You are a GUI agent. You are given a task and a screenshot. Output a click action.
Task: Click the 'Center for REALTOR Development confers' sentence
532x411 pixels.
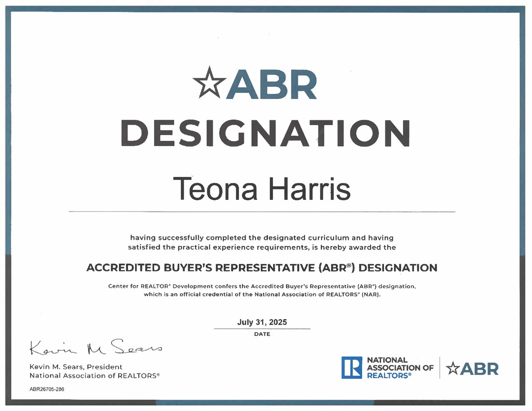(x=262, y=286)
